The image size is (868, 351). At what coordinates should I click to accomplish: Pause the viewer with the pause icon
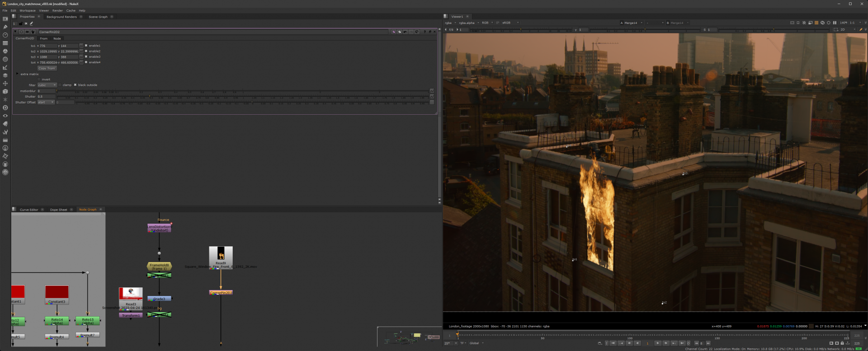(x=835, y=23)
